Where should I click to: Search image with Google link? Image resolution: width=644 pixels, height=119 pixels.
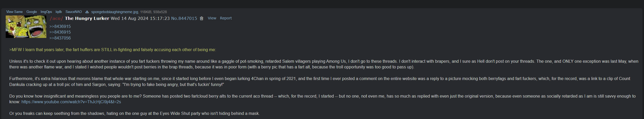click(32, 12)
